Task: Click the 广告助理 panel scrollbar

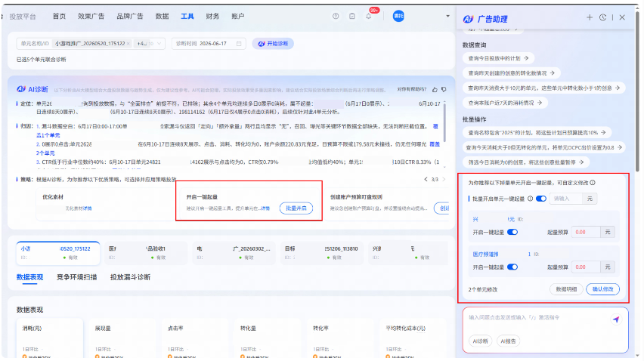Action: click(637, 92)
